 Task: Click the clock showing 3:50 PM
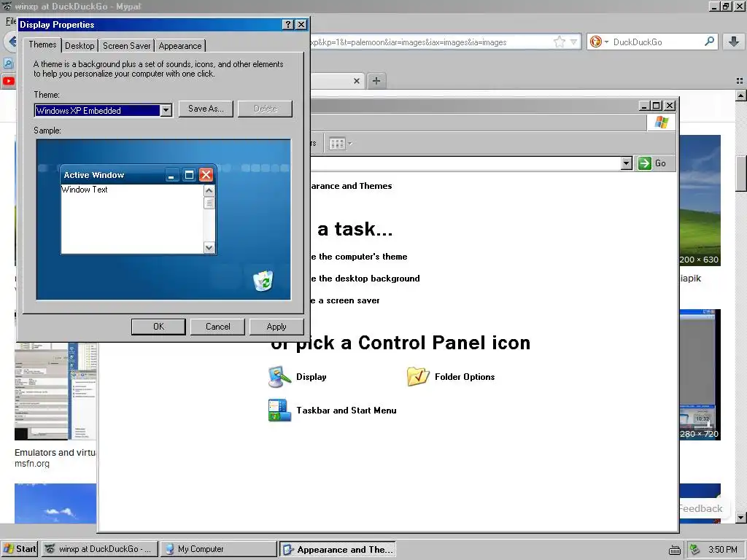pos(723,550)
